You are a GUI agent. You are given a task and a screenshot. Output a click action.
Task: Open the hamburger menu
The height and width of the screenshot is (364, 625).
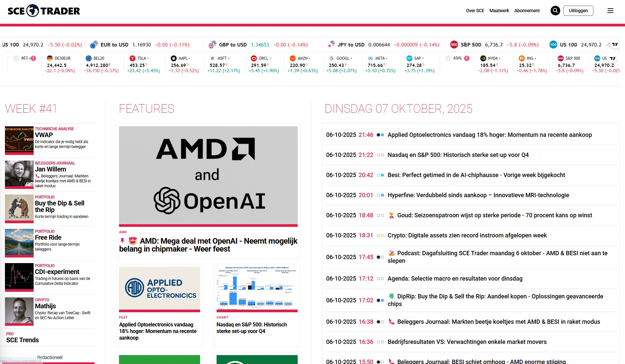point(610,11)
